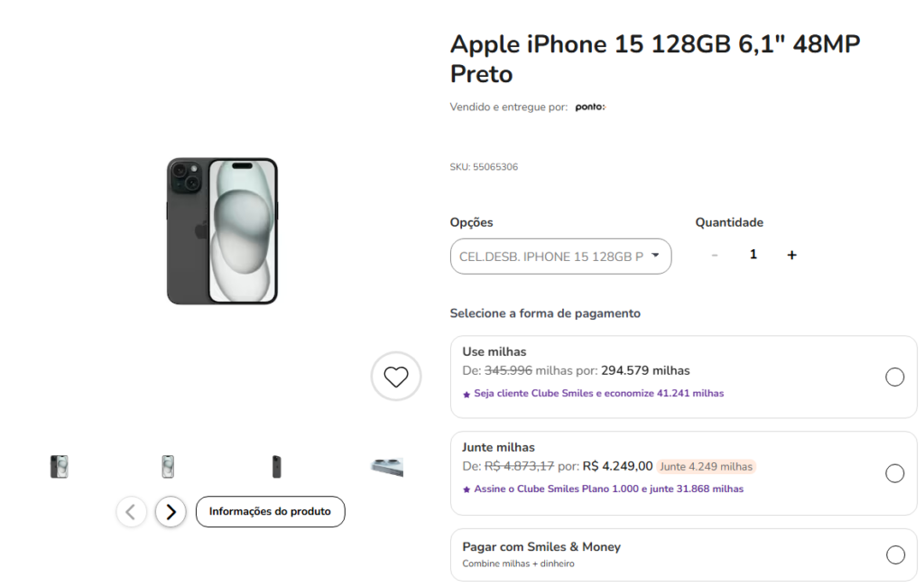Go to next product image arrow
The height and width of the screenshot is (587, 924).
171,512
